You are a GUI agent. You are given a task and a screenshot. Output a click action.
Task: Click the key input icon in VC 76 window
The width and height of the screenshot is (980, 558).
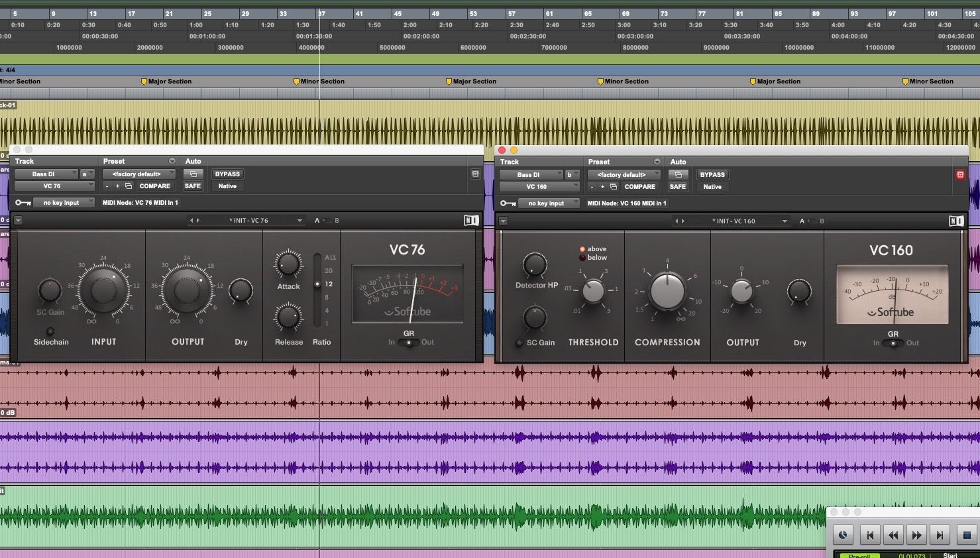(x=23, y=203)
